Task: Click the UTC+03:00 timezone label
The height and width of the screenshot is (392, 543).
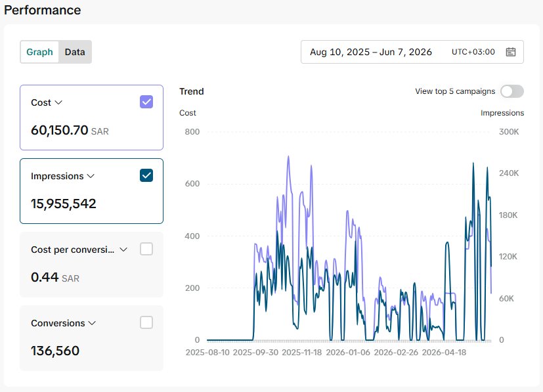Action: pyautogui.click(x=473, y=52)
